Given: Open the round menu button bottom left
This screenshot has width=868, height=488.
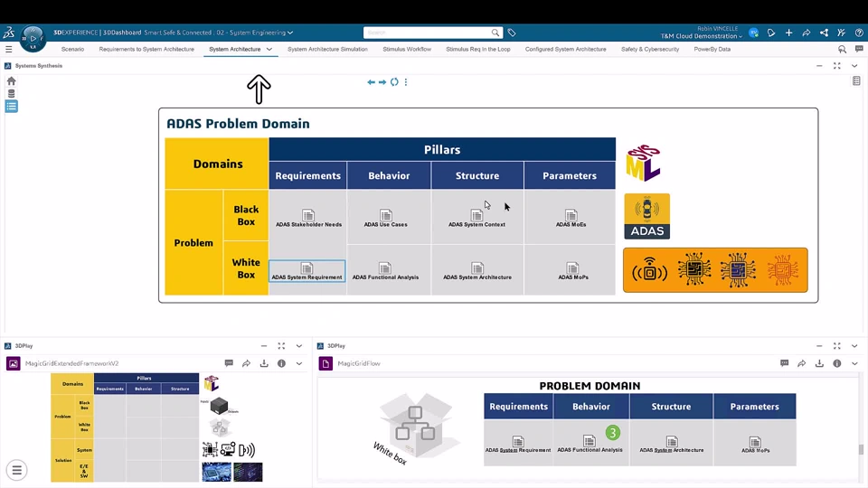Looking at the screenshot, I should [x=16, y=470].
